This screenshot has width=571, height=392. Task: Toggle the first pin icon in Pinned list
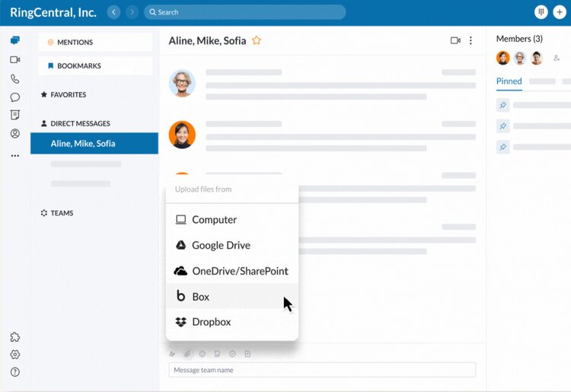502,104
